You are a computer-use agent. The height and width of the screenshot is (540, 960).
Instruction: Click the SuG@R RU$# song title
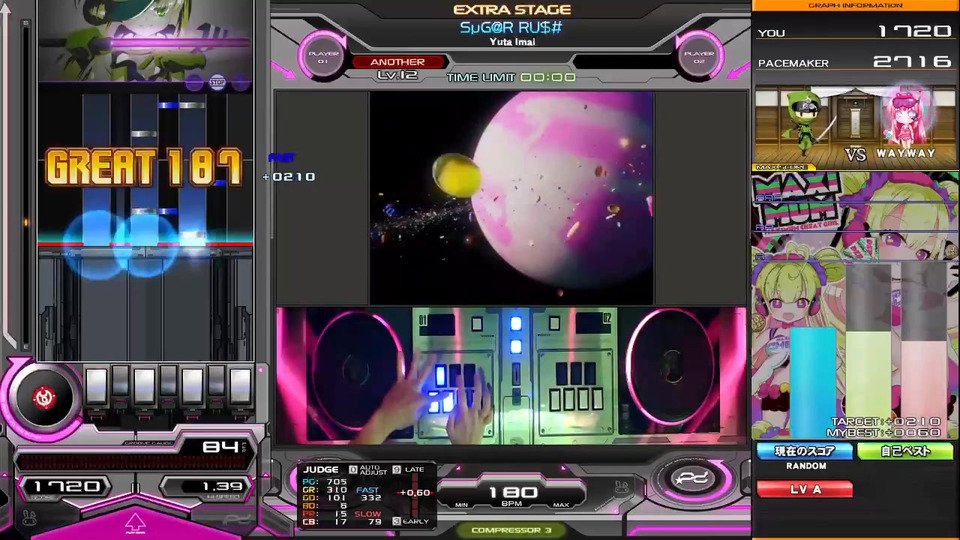click(x=511, y=28)
